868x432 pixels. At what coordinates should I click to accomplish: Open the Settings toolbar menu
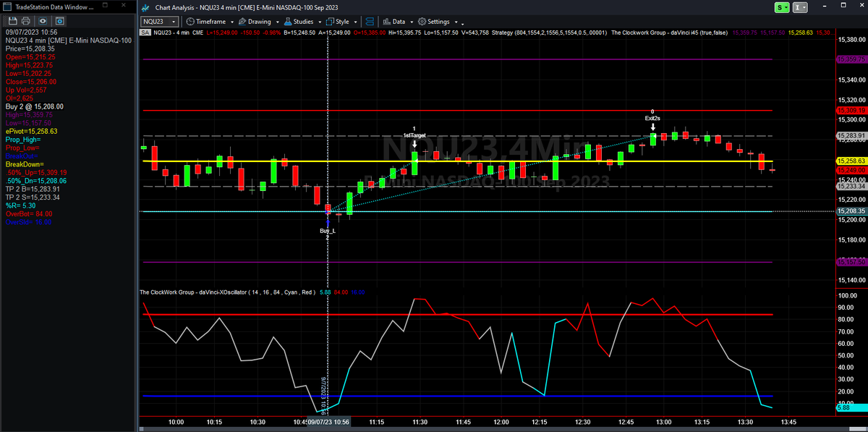(x=438, y=22)
